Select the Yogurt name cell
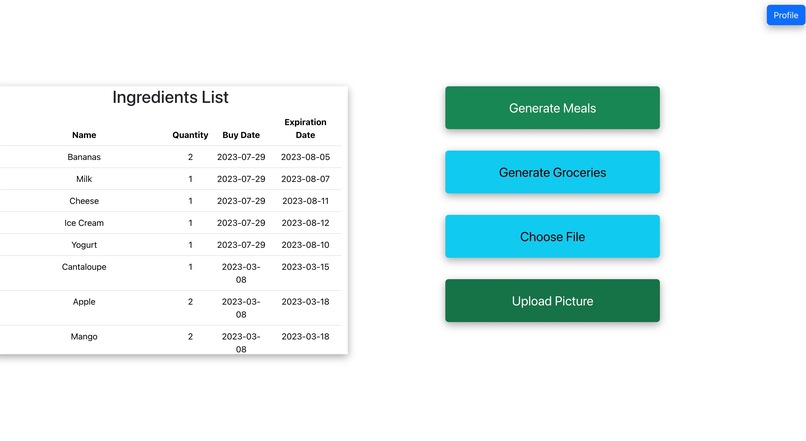Screen dimensions: 806x441 pos(84,245)
